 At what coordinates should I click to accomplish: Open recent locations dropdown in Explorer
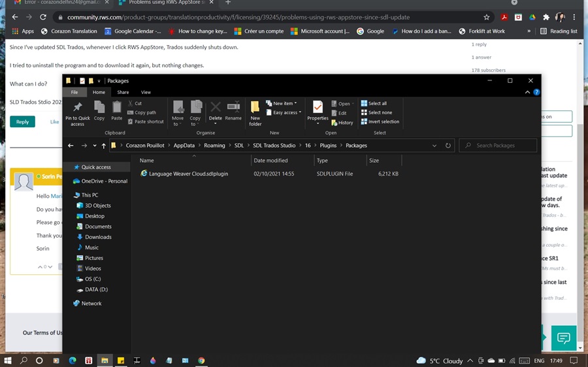(x=95, y=146)
